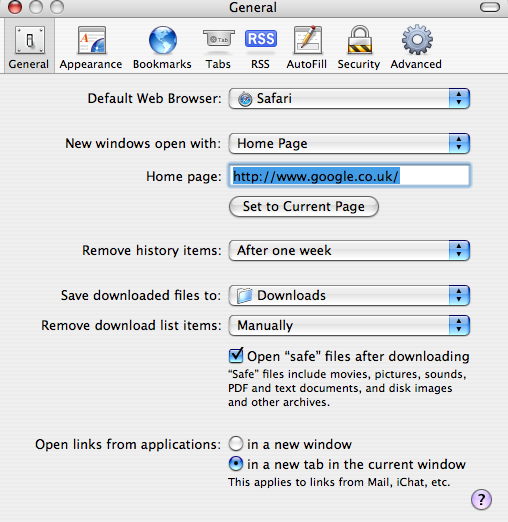Click the "Remove download list items:" label

tap(131, 326)
